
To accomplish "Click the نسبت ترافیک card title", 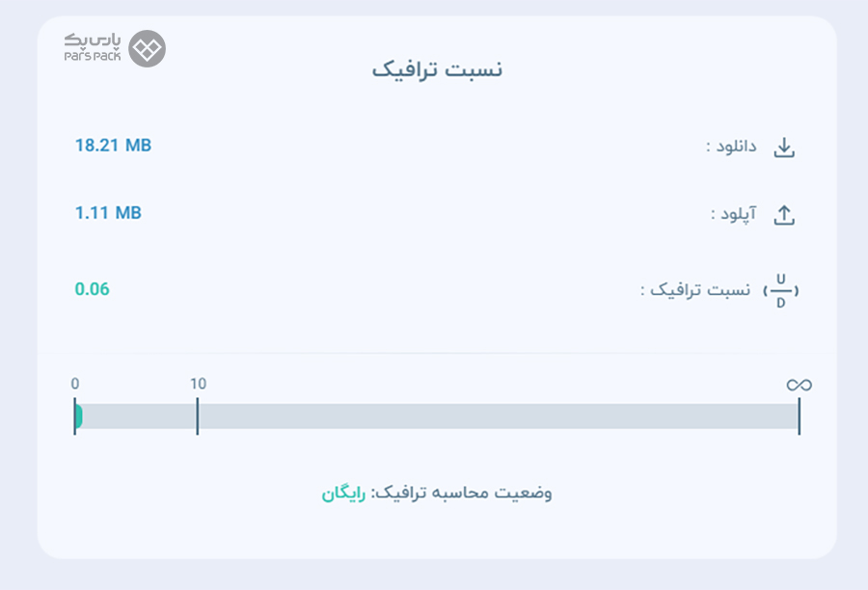I will click(437, 69).
